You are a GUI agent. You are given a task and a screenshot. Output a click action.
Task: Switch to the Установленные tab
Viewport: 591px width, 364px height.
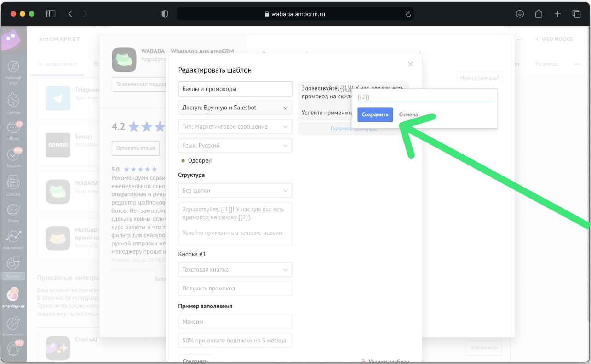[57, 64]
